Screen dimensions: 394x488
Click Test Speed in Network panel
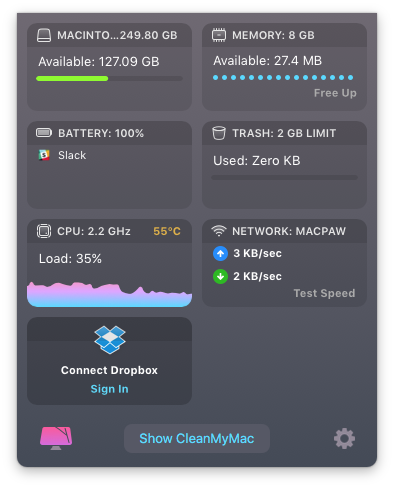324,293
